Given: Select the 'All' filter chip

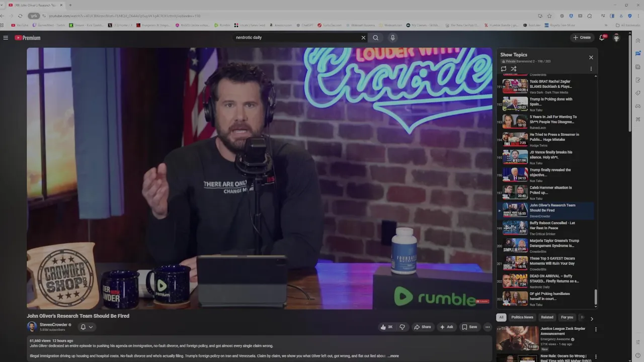Looking at the screenshot, I should click(x=501, y=317).
